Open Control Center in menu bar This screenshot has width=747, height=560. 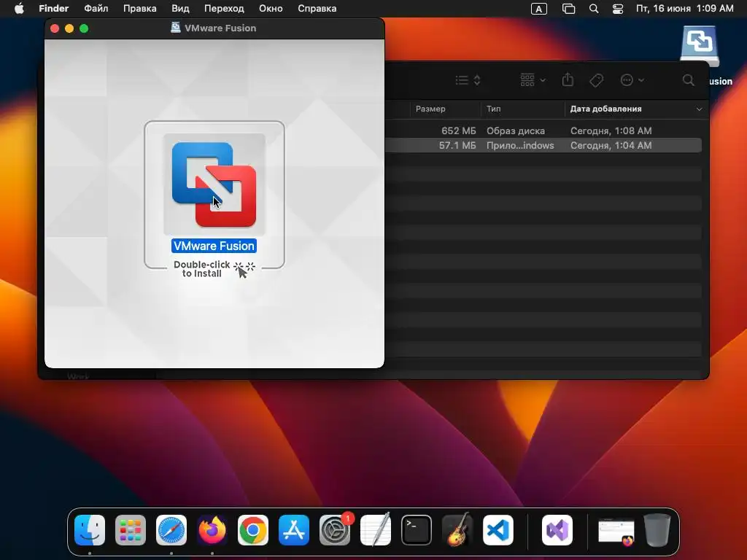coord(618,9)
